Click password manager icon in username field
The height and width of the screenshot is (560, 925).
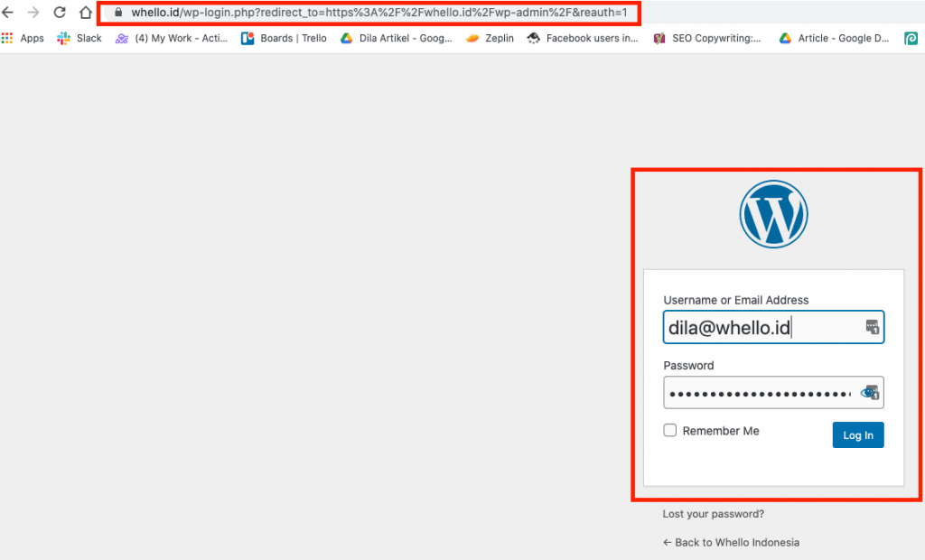point(872,327)
